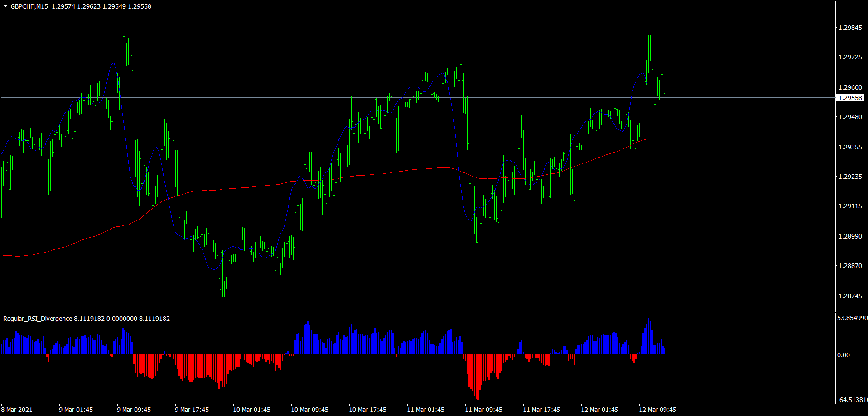Click the GBPCHFi,M15 chart title text
Screen dimensions: 868x416
(29, 6)
